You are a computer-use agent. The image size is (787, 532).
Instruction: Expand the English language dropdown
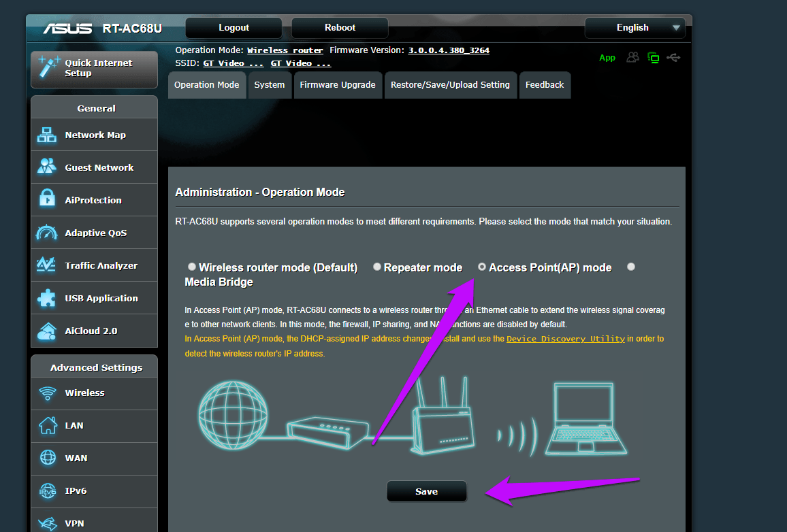(635, 28)
